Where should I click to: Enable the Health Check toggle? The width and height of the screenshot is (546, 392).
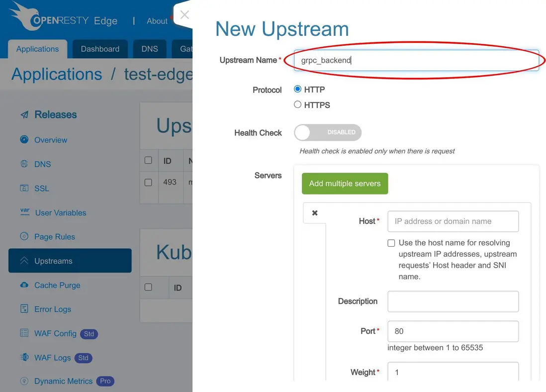(x=328, y=132)
